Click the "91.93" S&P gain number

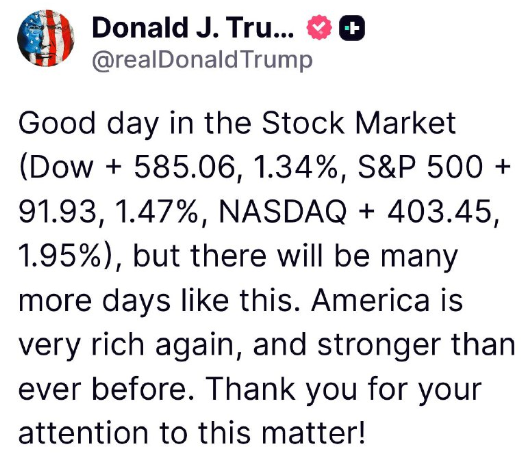[57, 212]
